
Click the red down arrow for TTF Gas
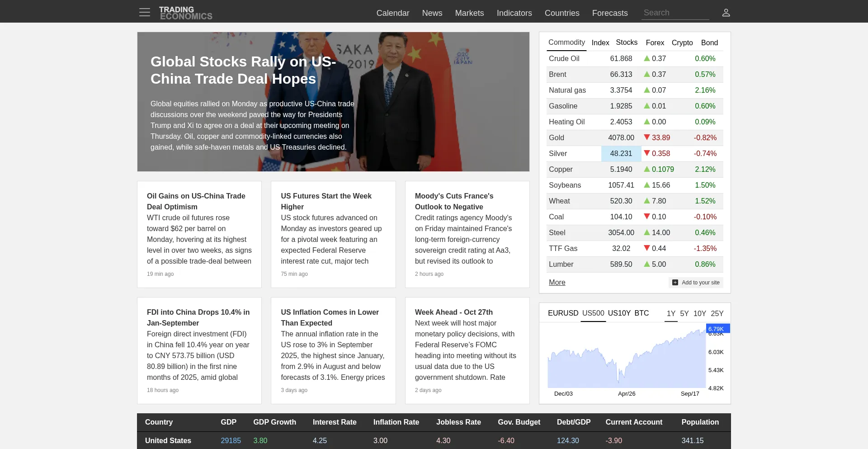point(647,248)
